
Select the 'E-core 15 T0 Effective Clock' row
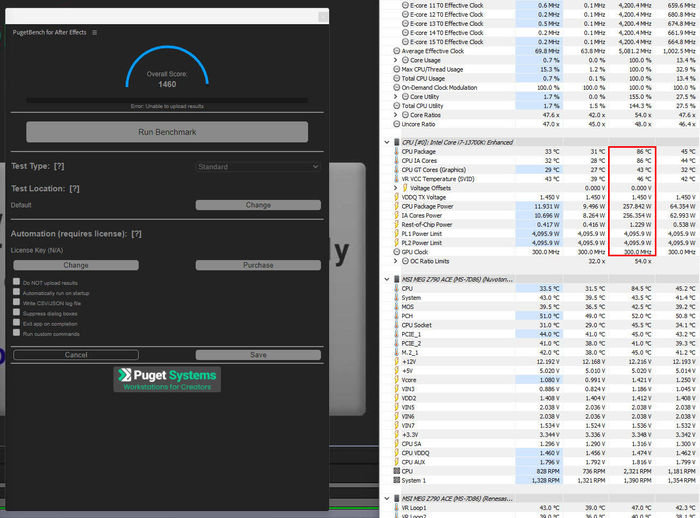click(x=541, y=42)
